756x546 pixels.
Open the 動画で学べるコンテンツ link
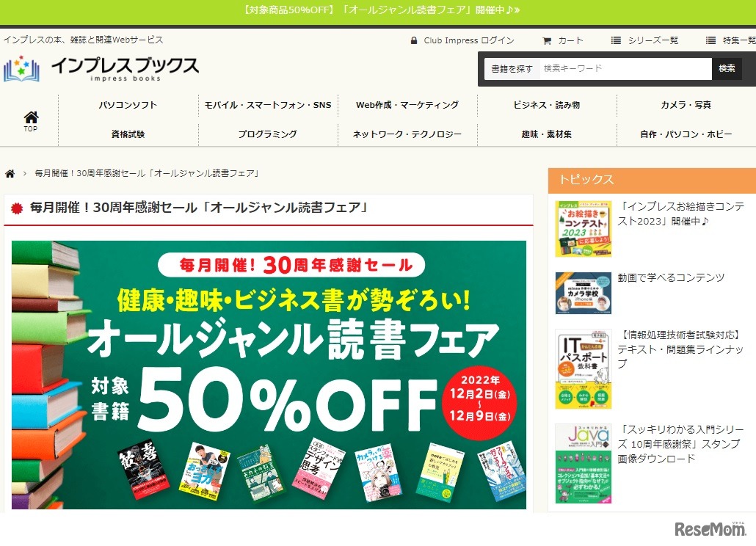tap(671, 277)
